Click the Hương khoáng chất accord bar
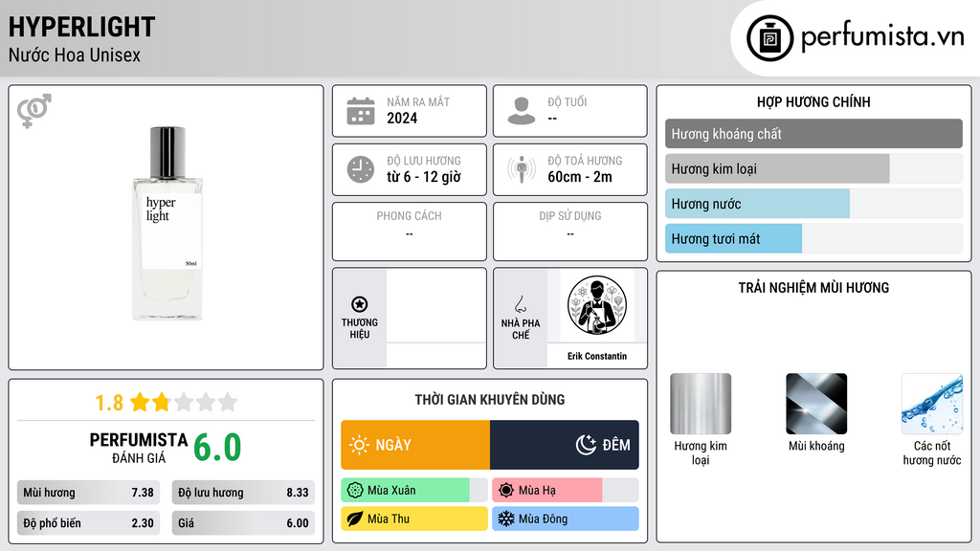Viewport: 980px width, 551px height. pyautogui.click(x=813, y=134)
